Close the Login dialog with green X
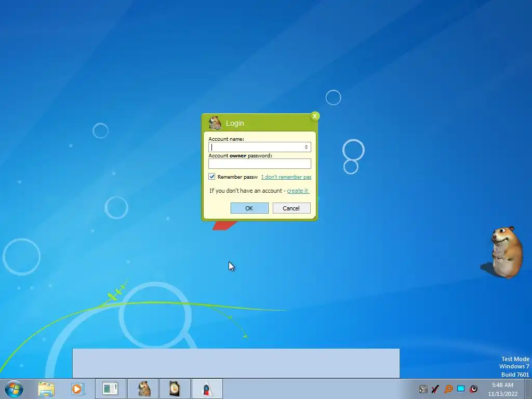Screen dimensions: 532x399 pyautogui.click(x=315, y=116)
